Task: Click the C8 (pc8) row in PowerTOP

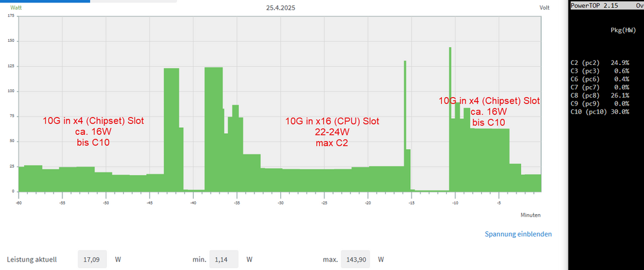Action: point(600,95)
